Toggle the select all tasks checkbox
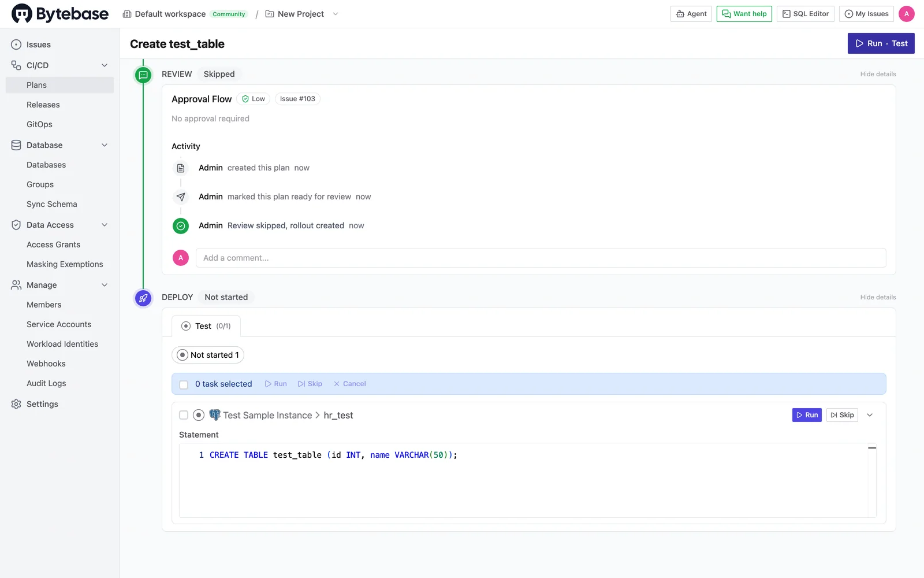Image resolution: width=924 pixels, height=578 pixels. [x=184, y=384]
